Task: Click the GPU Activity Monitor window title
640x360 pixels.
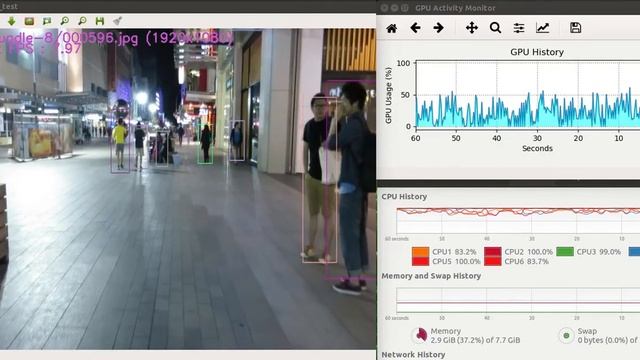Action: pyautogui.click(x=455, y=8)
